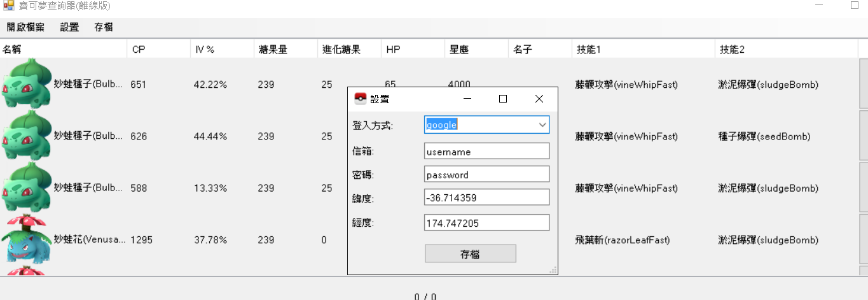Click the 緯度 latitude input field

(x=486, y=197)
